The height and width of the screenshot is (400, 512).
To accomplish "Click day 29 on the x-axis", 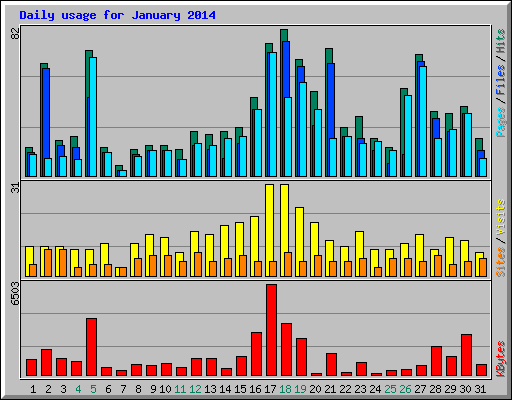I will (x=451, y=389).
